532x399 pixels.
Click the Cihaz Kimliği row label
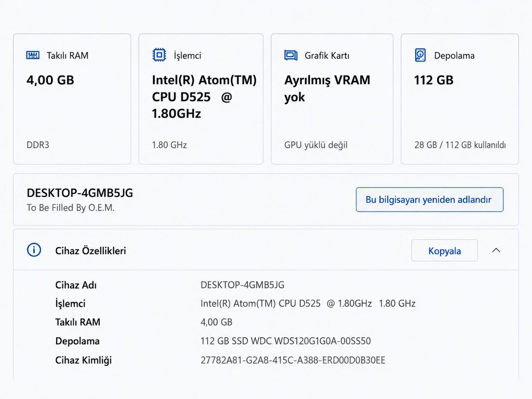point(84,360)
